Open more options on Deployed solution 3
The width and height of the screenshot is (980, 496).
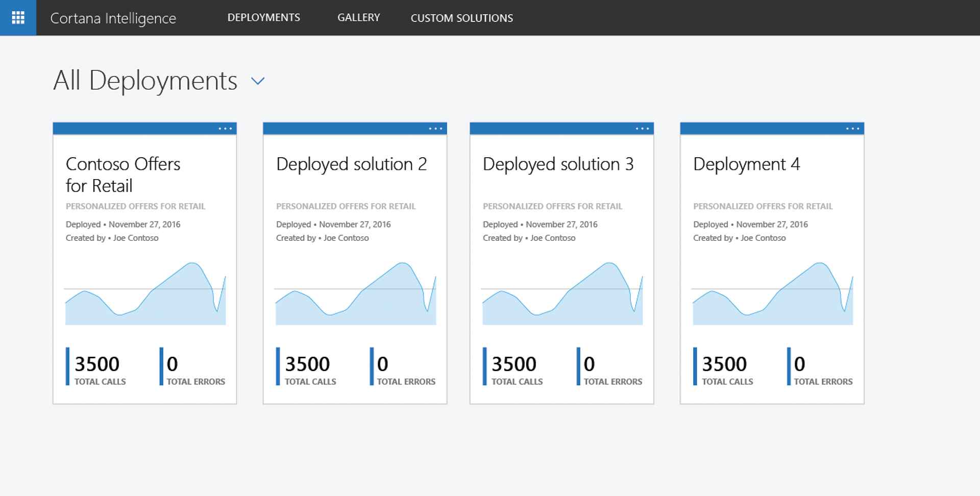642,129
